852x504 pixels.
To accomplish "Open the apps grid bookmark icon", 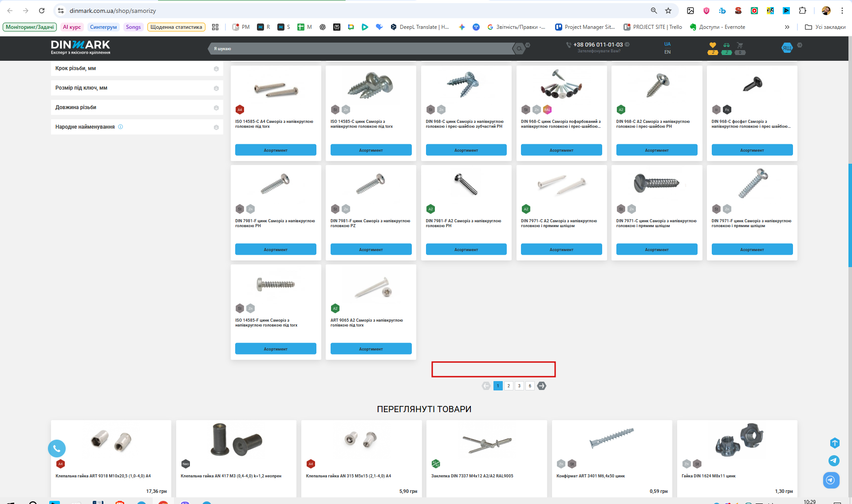I will [x=215, y=27].
